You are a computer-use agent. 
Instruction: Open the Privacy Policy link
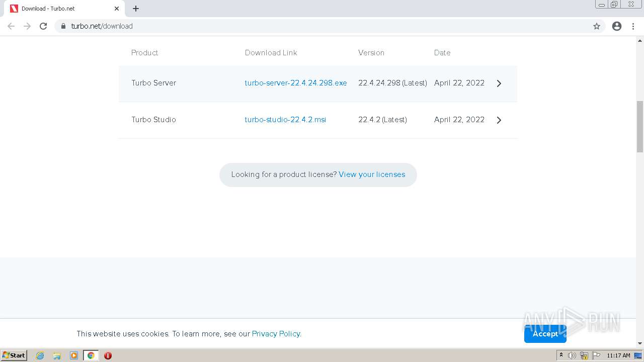[x=276, y=334]
